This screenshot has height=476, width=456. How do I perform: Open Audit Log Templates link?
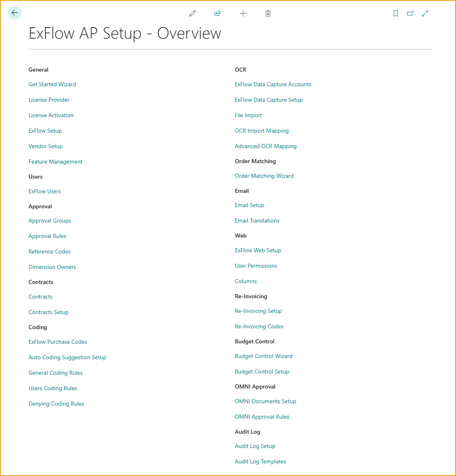[260, 462]
